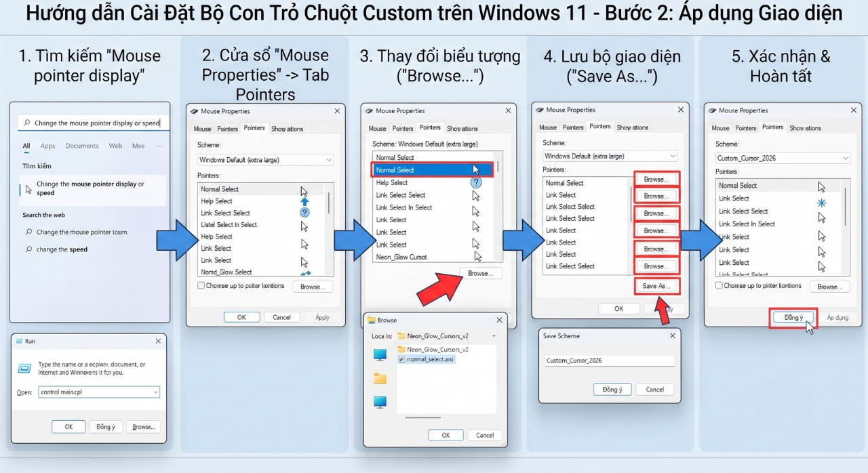This screenshot has height=473, width=868.
Task: Open 'Change the mouse pointer display or speed' result
Action: click(x=92, y=190)
